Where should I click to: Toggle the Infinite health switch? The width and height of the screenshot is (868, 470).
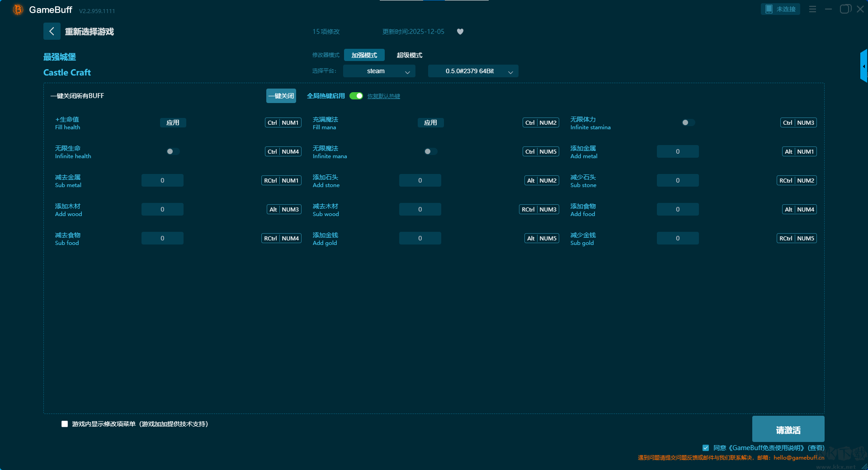coord(173,152)
